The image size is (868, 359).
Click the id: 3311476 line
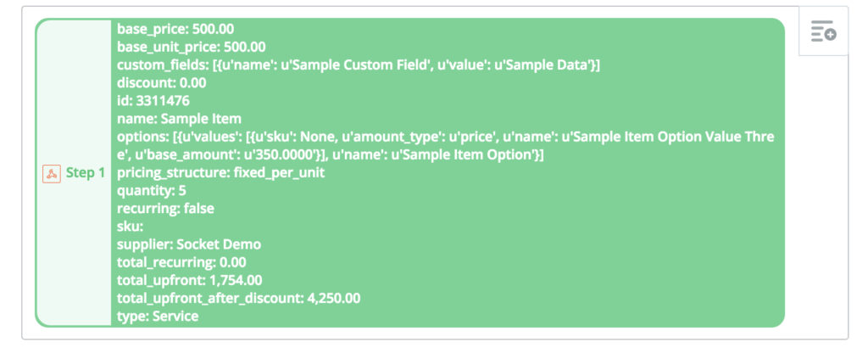(x=153, y=101)
